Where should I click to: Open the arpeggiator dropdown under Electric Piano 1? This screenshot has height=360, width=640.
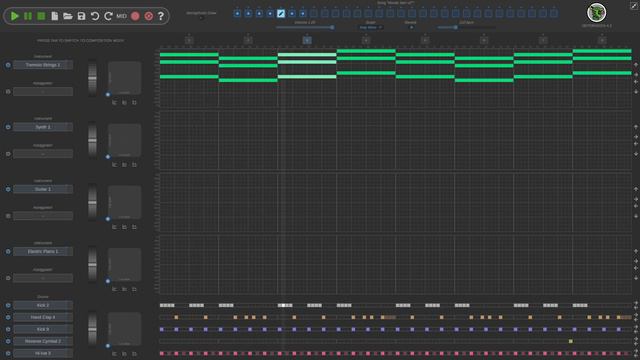tap(43, 278)
